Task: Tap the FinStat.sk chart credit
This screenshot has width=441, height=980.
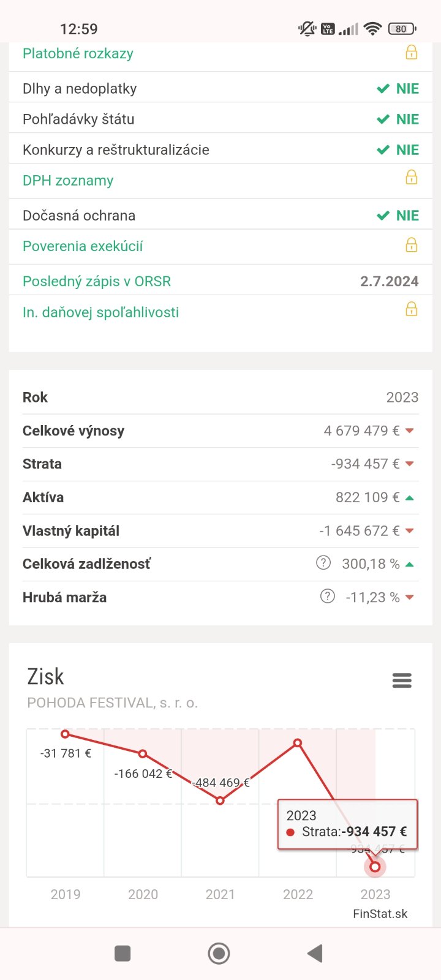Action: pos(380,914)
